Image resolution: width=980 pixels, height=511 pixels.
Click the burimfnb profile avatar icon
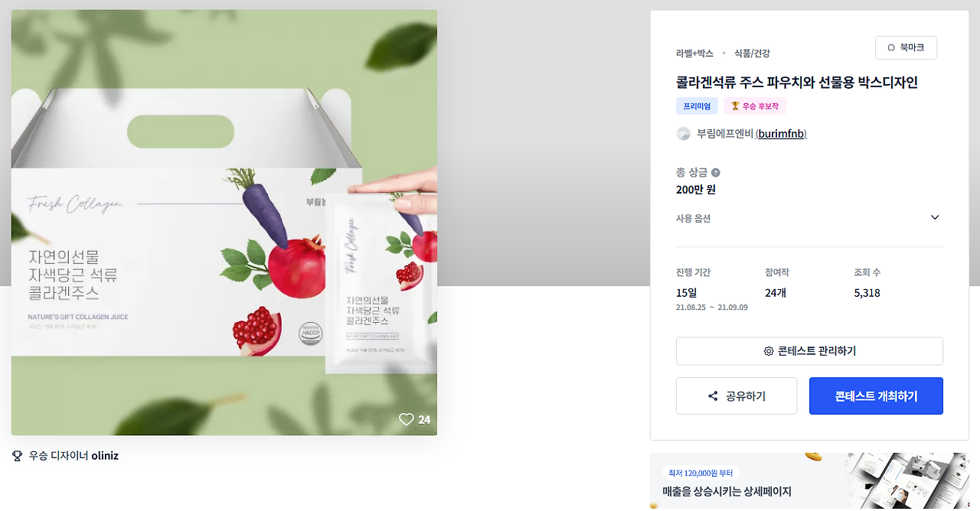684,134
